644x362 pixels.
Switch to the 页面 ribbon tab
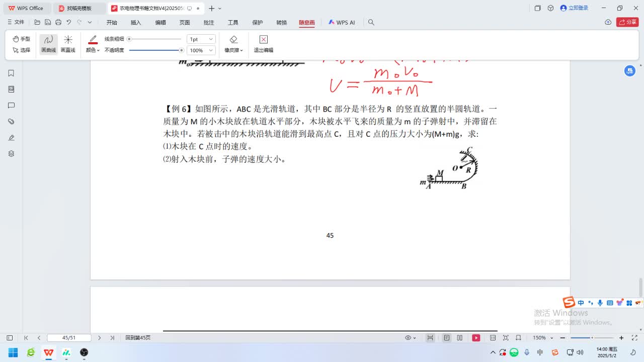click(x=185, y=23)
